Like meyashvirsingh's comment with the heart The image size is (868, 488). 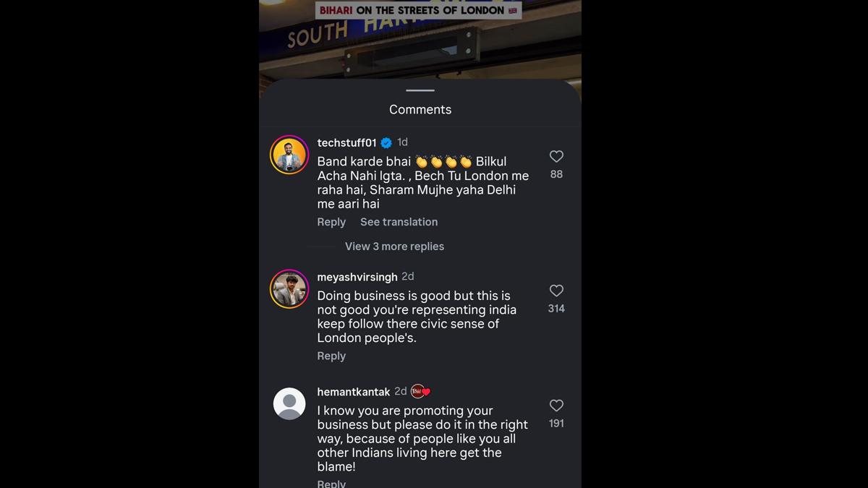556,291
